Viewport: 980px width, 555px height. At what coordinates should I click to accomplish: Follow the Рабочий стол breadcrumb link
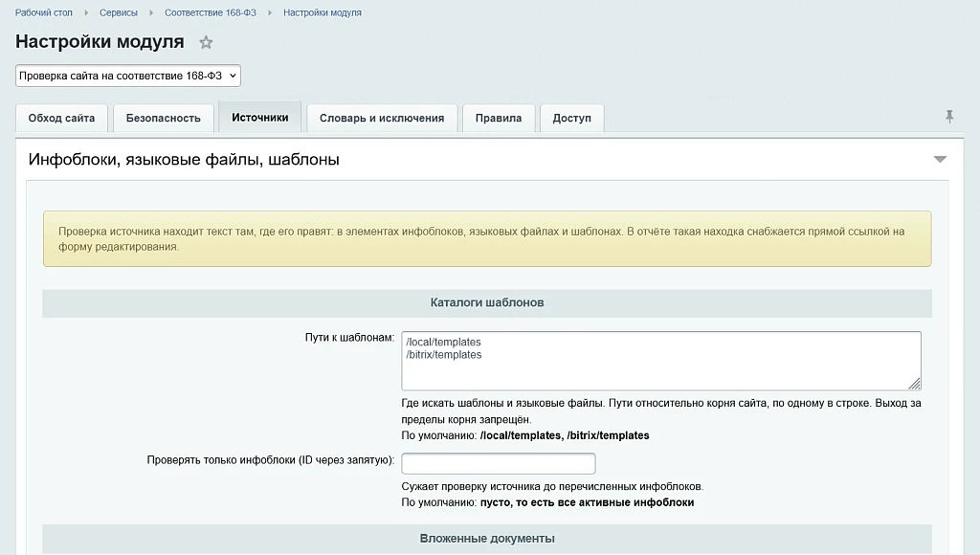click(x=44, y=12)
